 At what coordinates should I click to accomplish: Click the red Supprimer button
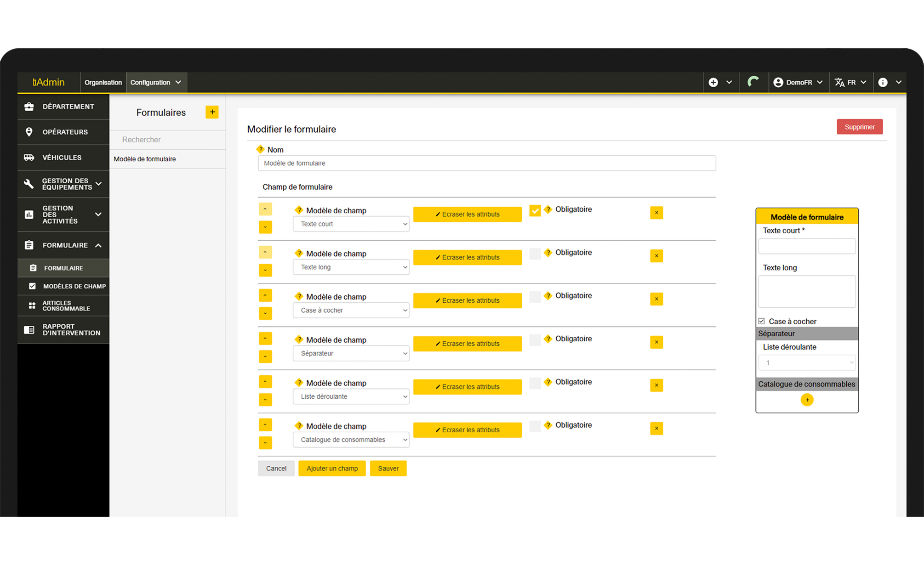click(x=859, y=127)
